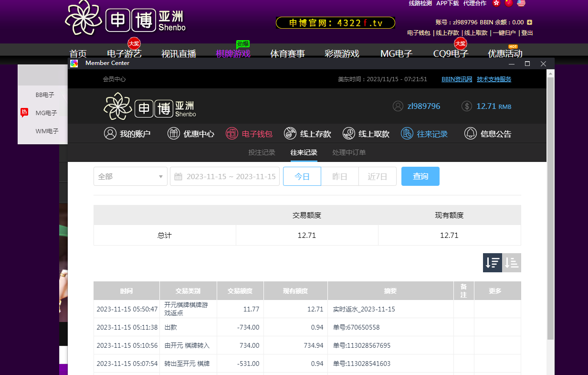The width and height of the screenshot is (588, 375).
Task: Open 优惠活动 in the main navigation
Action: point(505,54)
